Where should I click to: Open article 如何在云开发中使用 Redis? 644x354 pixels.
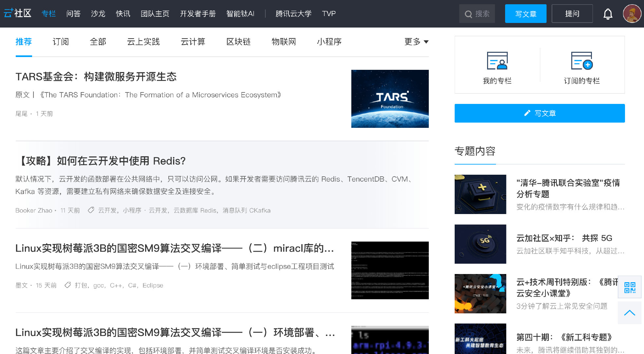click(x=101, y=161)
